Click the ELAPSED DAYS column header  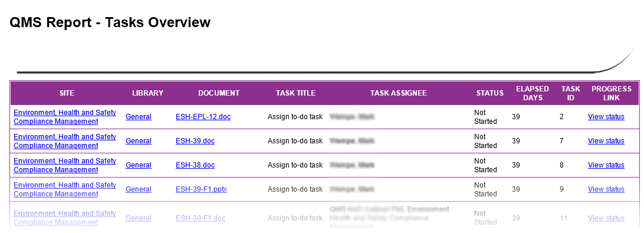click(533, 93)
